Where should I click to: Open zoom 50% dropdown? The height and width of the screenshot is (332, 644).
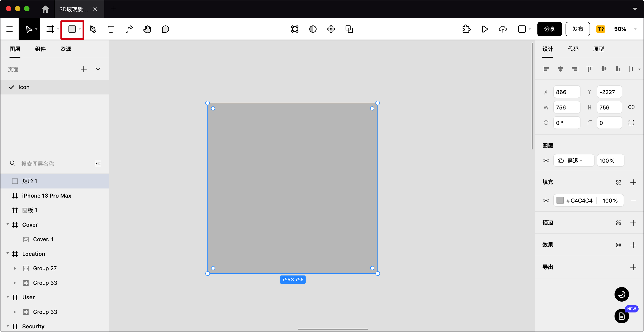(x=635, y=29)
